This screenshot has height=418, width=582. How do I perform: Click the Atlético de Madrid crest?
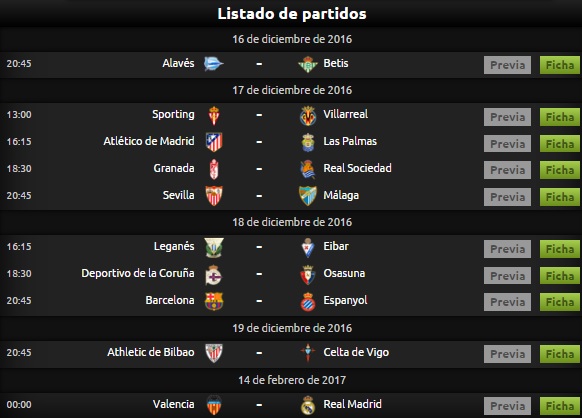coord(214,142)
